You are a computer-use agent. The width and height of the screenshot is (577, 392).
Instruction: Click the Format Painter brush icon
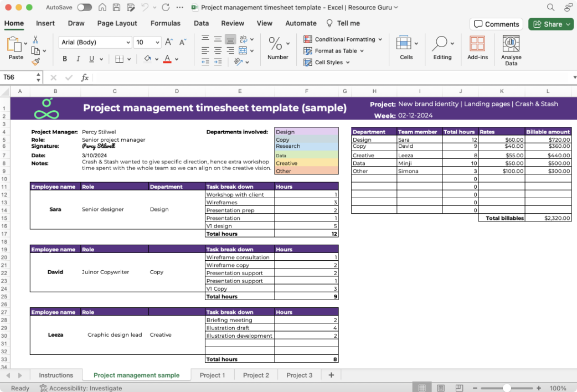35,62
